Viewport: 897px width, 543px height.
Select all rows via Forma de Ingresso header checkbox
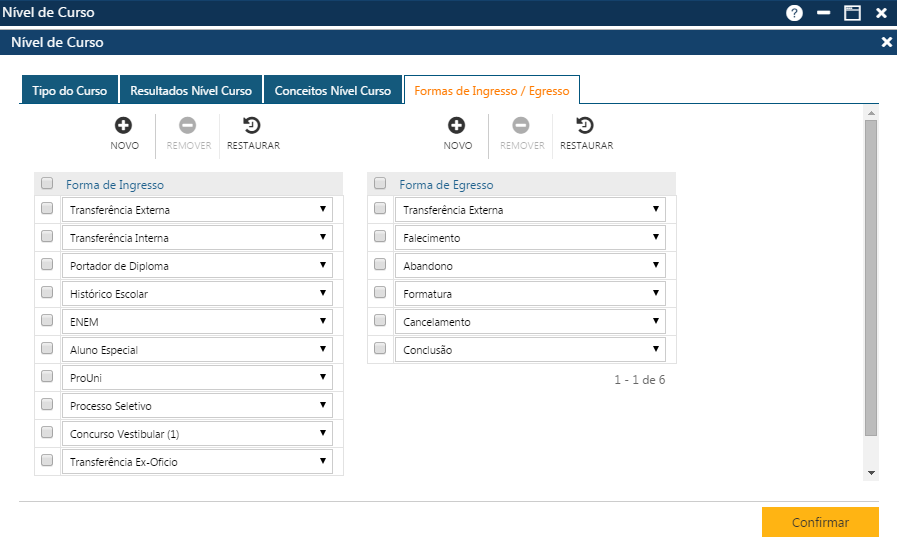pos(47,184)
